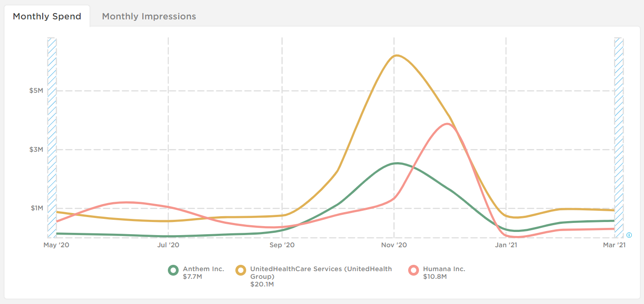
Task: Click the $3M y-axis label
Action: 36,149
